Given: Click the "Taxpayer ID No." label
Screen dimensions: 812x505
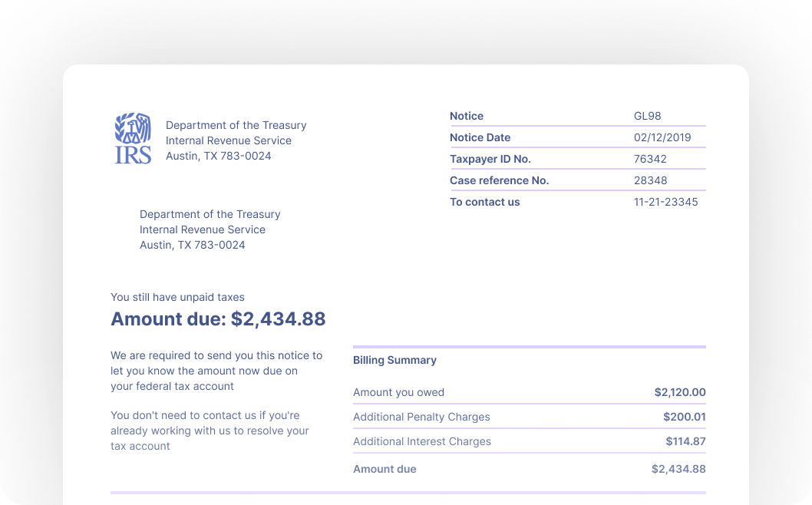Looking at the screenshot, I should click(490, 159).
